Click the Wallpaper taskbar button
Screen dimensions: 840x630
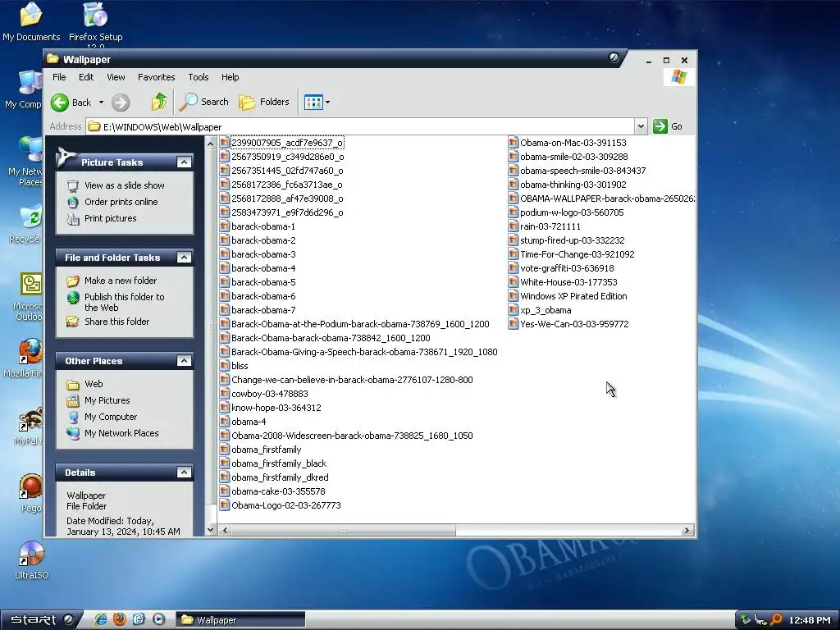(241, 620)
